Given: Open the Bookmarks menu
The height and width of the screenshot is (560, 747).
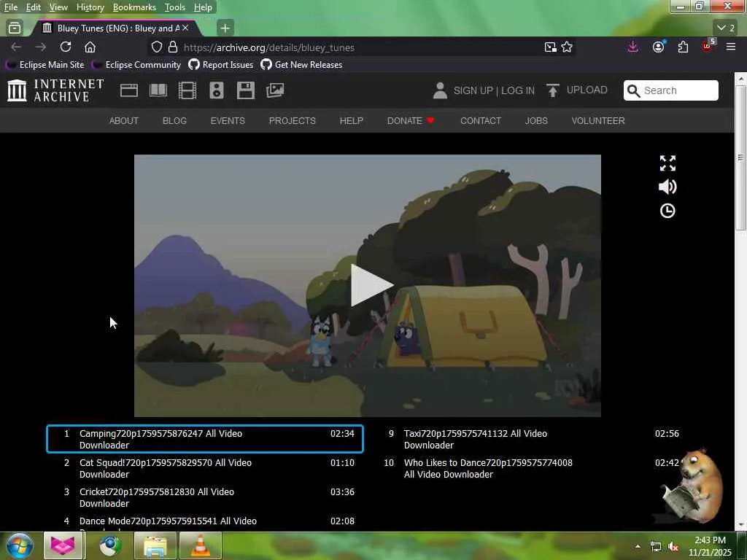Looking at the screenshot, I should (x=134, y=7).
